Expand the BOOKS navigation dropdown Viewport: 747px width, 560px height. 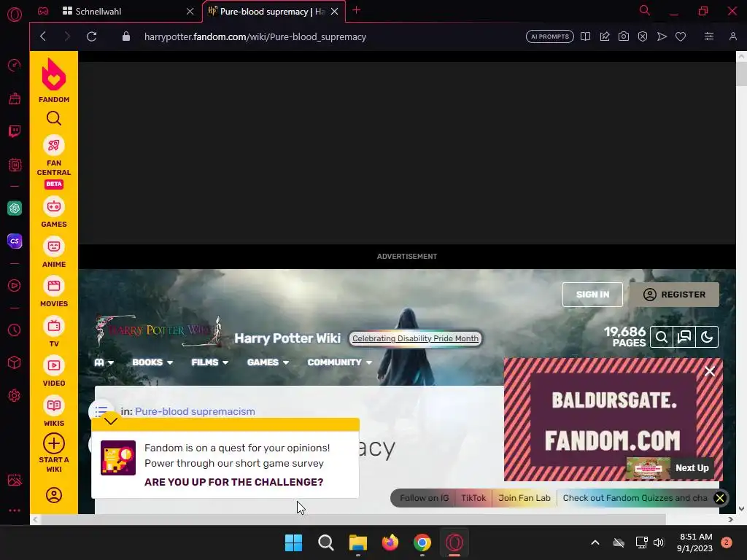152,362
